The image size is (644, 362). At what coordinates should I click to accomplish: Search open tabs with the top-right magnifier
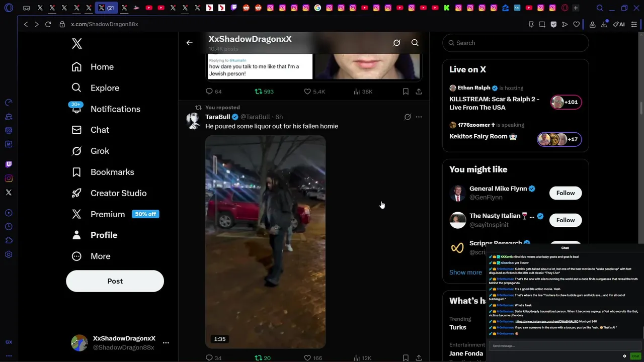(600, 8)
